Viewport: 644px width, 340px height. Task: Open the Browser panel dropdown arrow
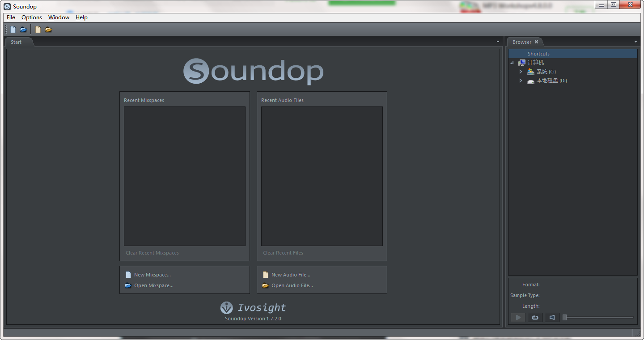(x=636, y=42)
